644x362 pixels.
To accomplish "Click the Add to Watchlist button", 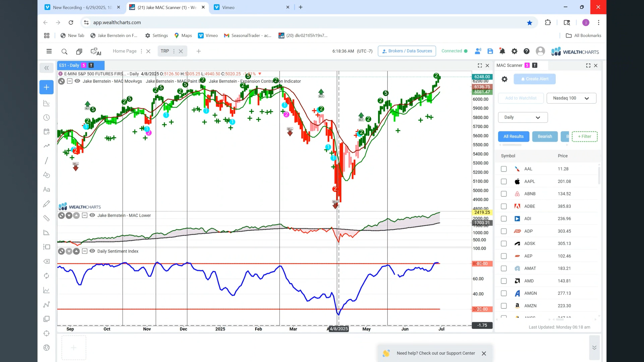I will click(x=521, y=98).
